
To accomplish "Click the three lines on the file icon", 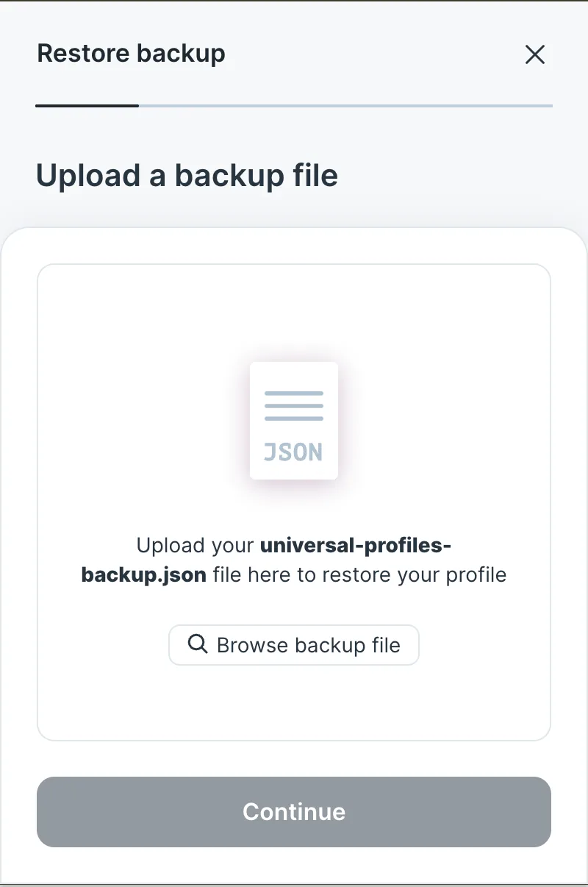I will point(294,406).
